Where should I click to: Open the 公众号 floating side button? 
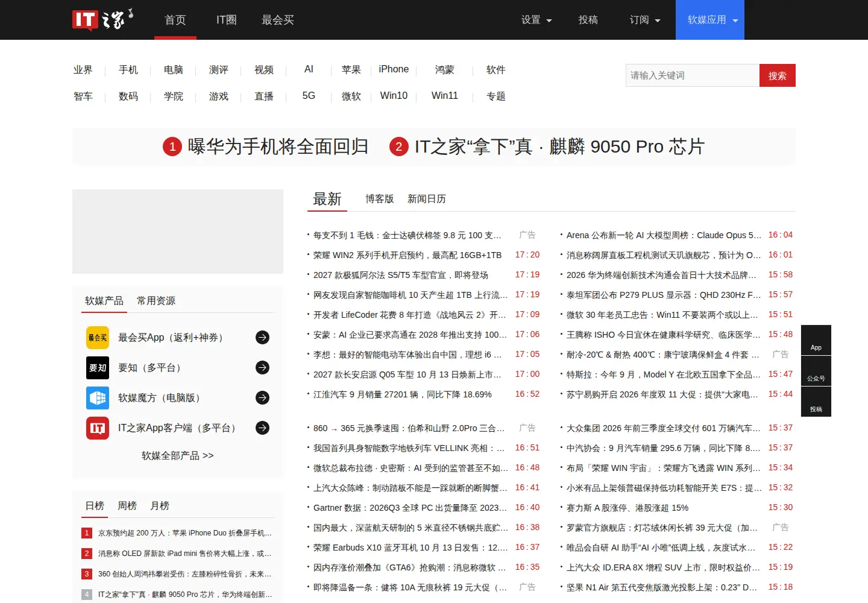coord(816,371)
